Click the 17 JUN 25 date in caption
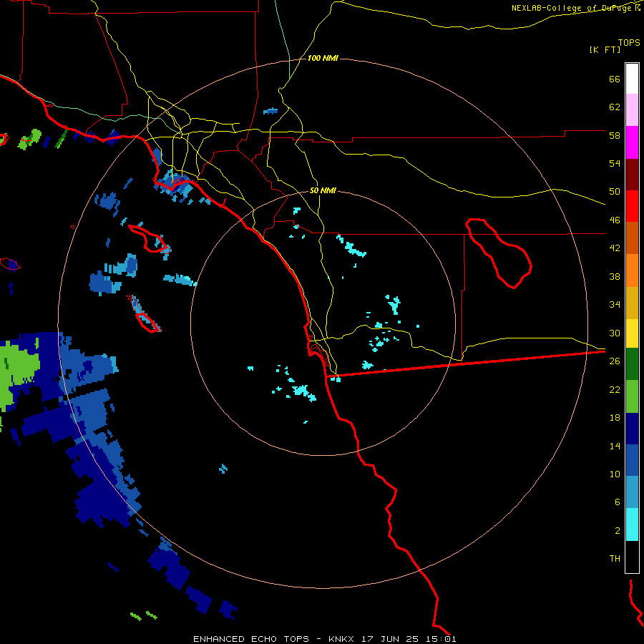The height and width of the screenshot is (644, 644). [390, 639]
